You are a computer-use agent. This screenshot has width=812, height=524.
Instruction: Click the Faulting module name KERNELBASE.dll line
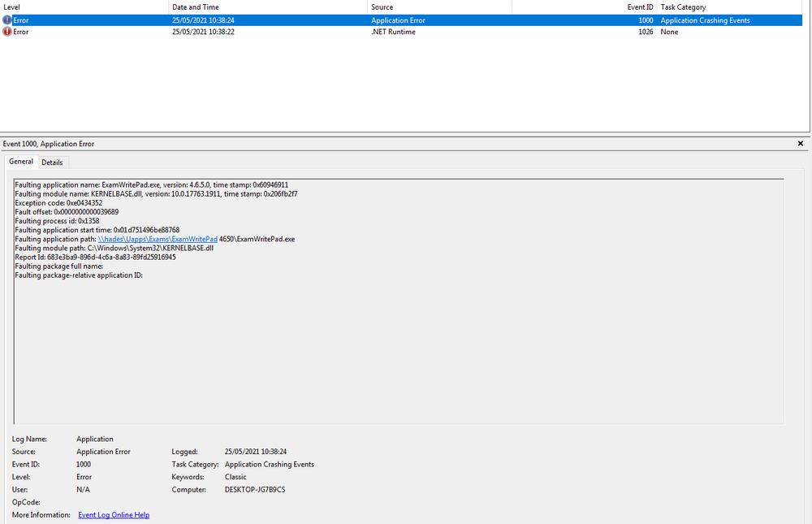pos(156,194)
